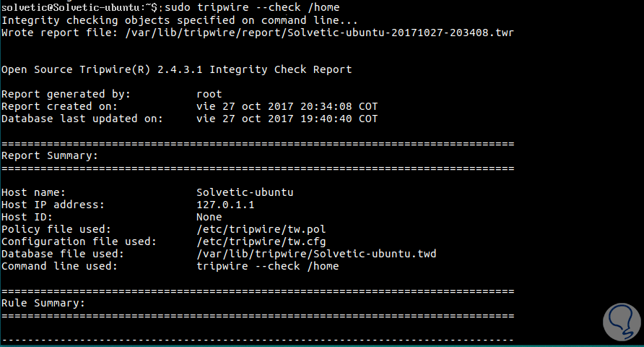This screenshot has height=347, width=644.
Task: Click the Open Source Tripwire report title
Action: (x=177, y=69)
